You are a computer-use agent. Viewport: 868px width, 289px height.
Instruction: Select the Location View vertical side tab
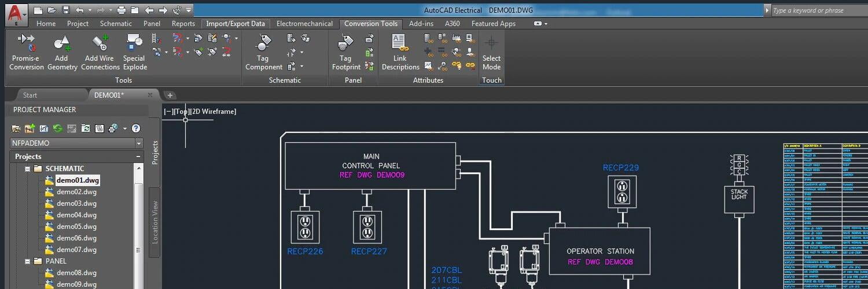[155, 222]
